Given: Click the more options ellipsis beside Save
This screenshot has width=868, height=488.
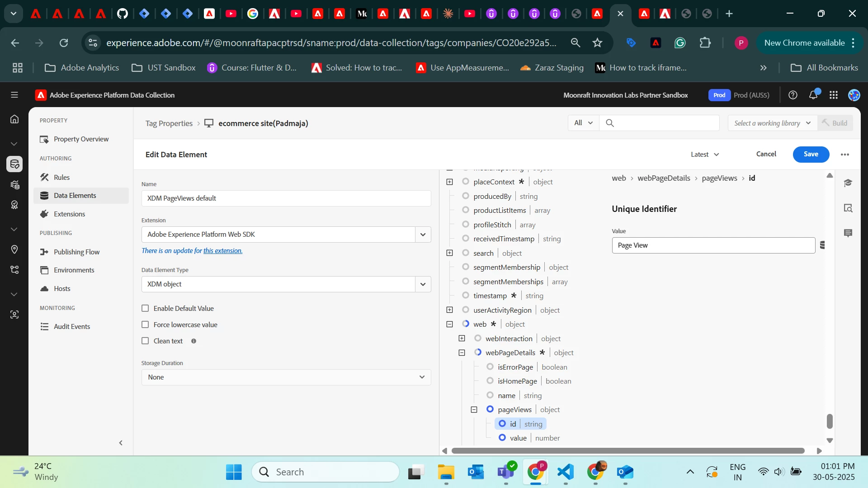Looking at the screenshot, I should tap(844, 155).
